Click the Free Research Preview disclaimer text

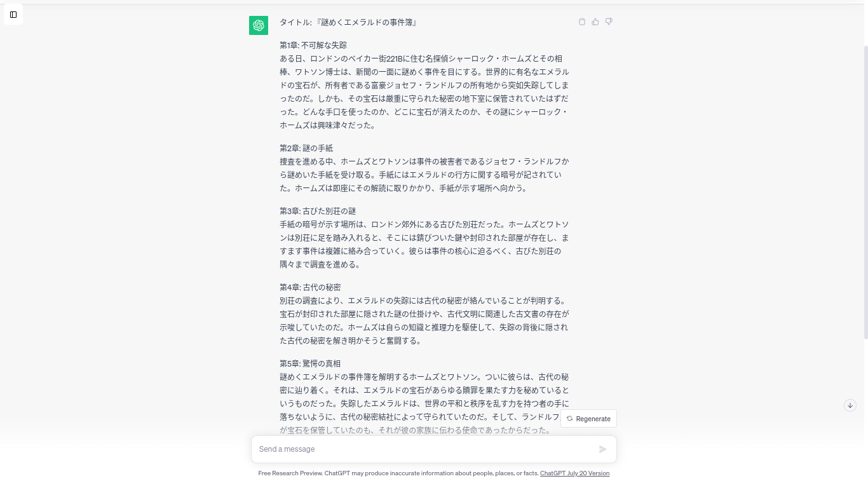(398, 473)
